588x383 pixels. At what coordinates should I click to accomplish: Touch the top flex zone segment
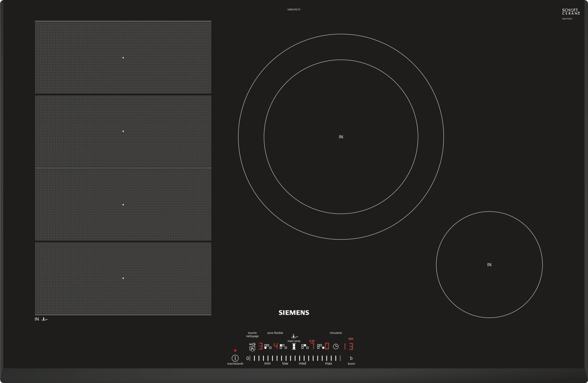[x=123, y=58]
